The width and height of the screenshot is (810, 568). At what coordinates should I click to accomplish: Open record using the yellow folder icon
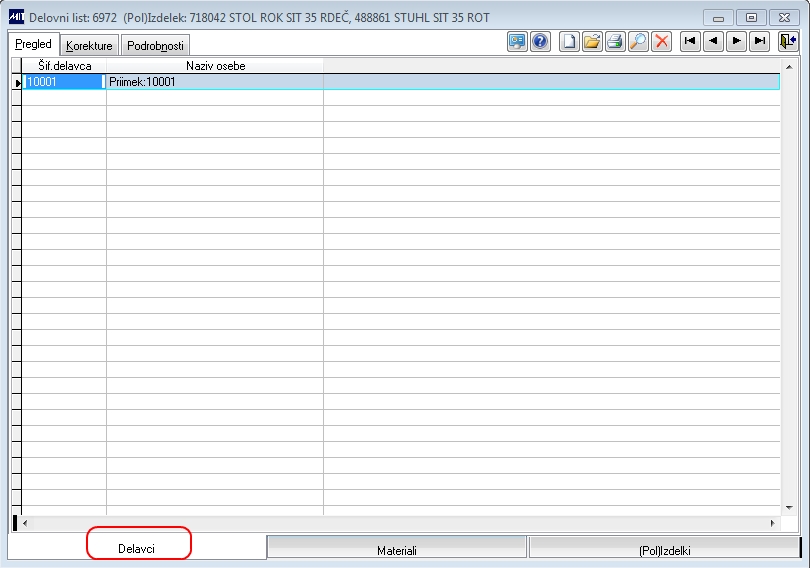coord(593,42)
